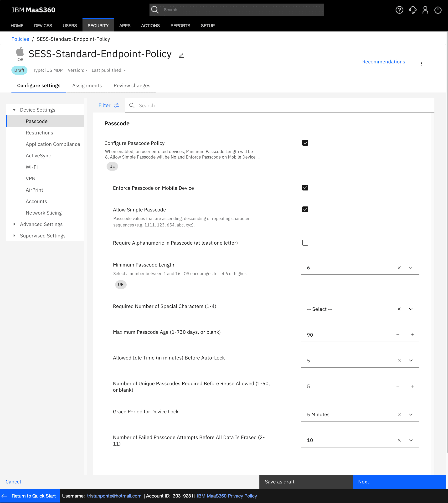Click the UE badge under Minimum Passcode Length

coord(121,285)
